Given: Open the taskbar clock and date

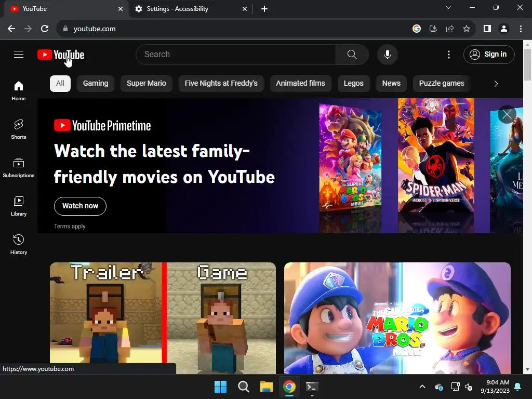Looking at the screenshot, I should tap(495, 387).
